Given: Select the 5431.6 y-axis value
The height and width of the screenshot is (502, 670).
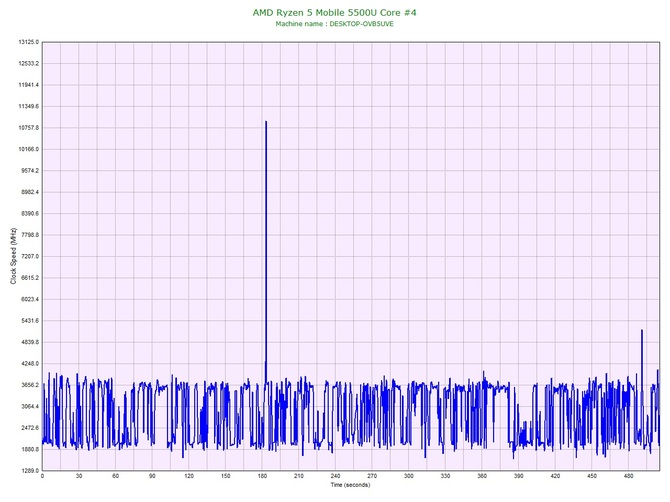Looking at the screenshot, I should [29, 320].
